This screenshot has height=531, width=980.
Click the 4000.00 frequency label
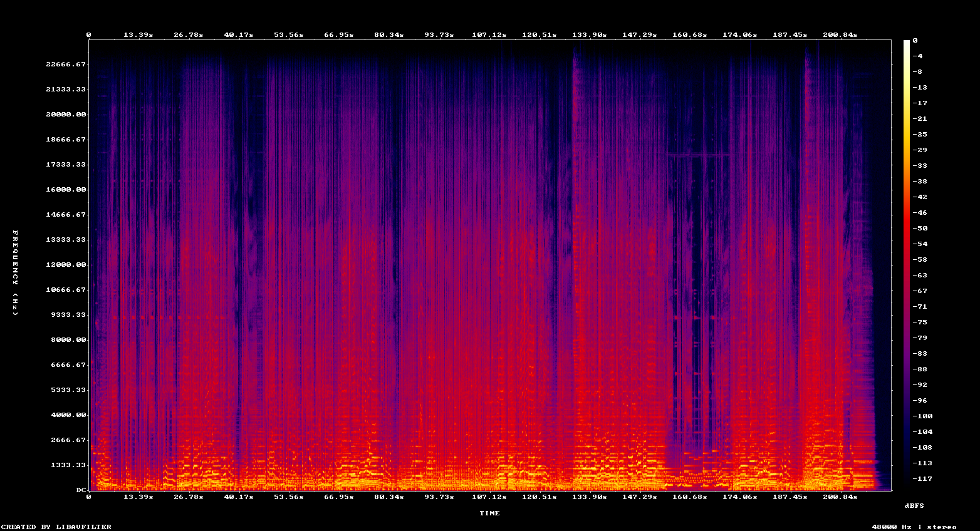(x=68, y=415)
